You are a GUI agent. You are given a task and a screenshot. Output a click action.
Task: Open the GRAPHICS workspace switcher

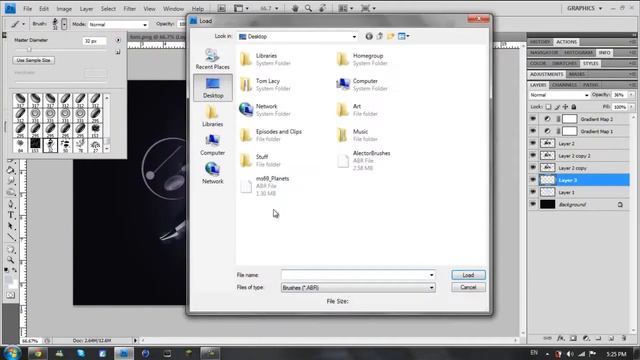pos(584,8)
